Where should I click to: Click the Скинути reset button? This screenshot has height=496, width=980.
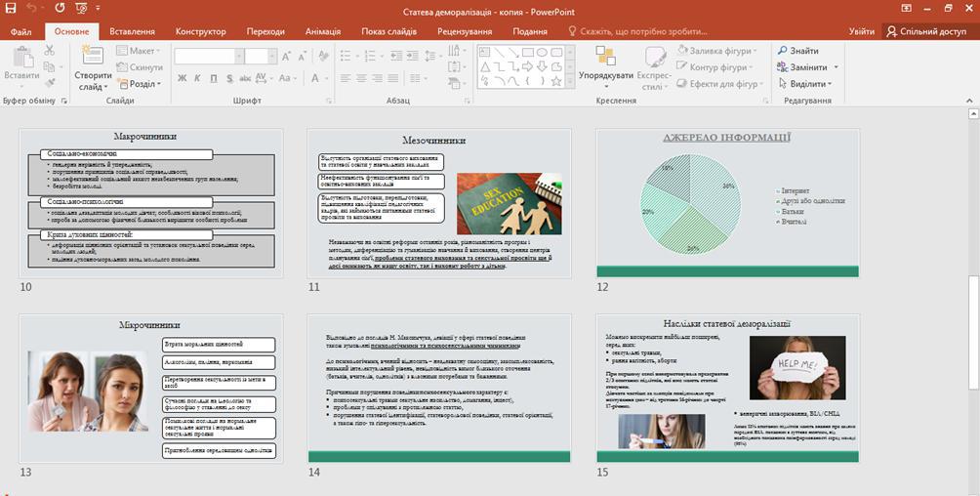(141, 67)
